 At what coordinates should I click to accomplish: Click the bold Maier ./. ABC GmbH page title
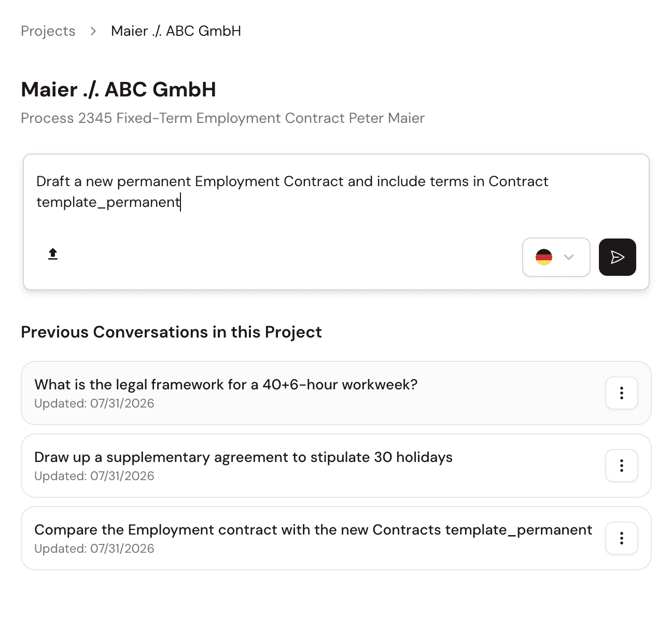coord(118,90)
